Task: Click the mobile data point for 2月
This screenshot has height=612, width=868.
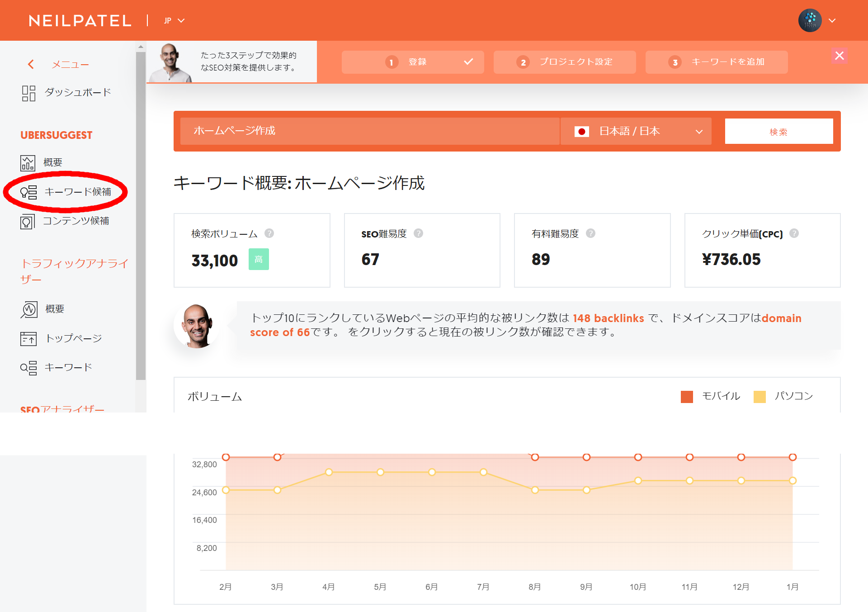Action: [226, 457]
